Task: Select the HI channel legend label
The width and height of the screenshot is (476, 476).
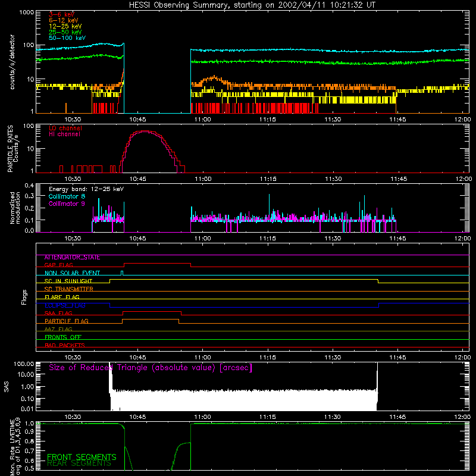Action: 64,134
